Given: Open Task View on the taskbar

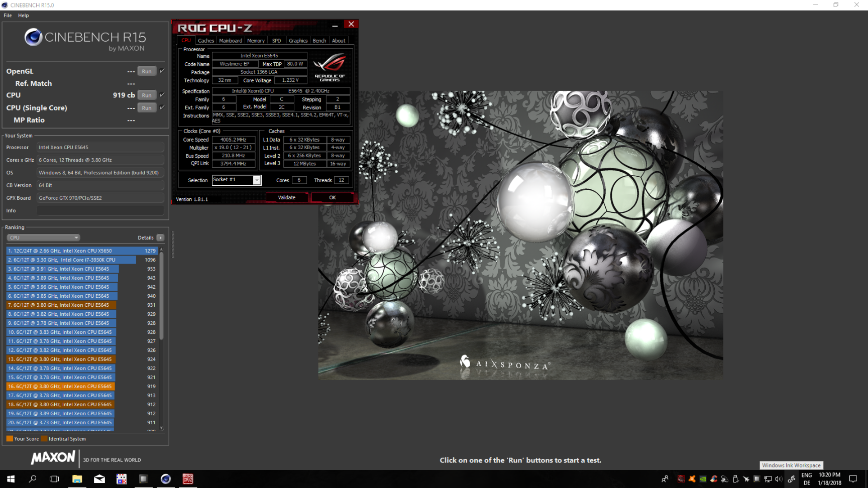Looking at the screenshot, I should pyautogui.click(x=54, y=479).
